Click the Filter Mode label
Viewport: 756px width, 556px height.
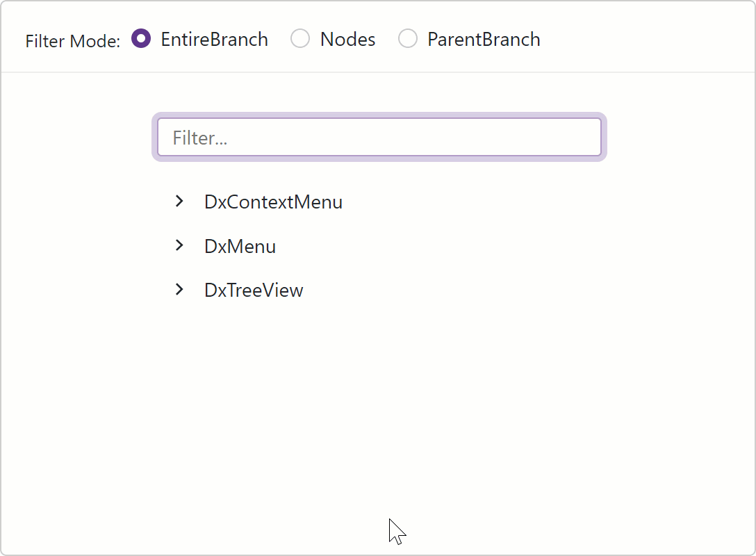(x=72, y=41)
